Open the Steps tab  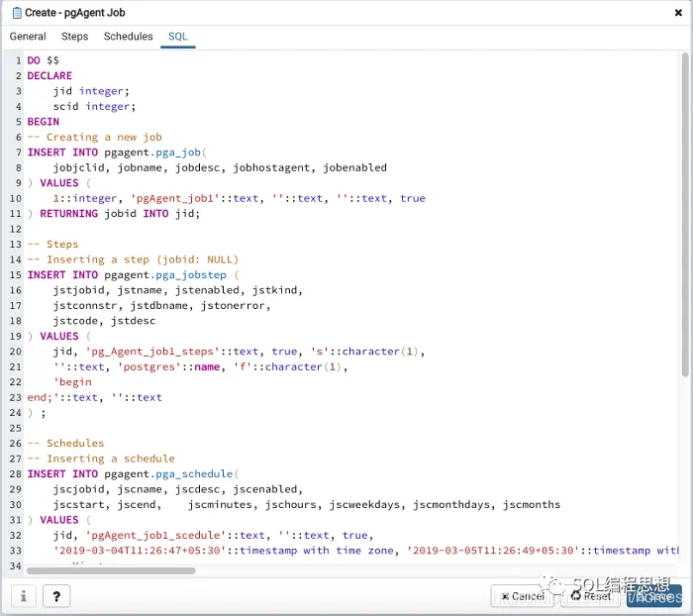coord(75,37)
